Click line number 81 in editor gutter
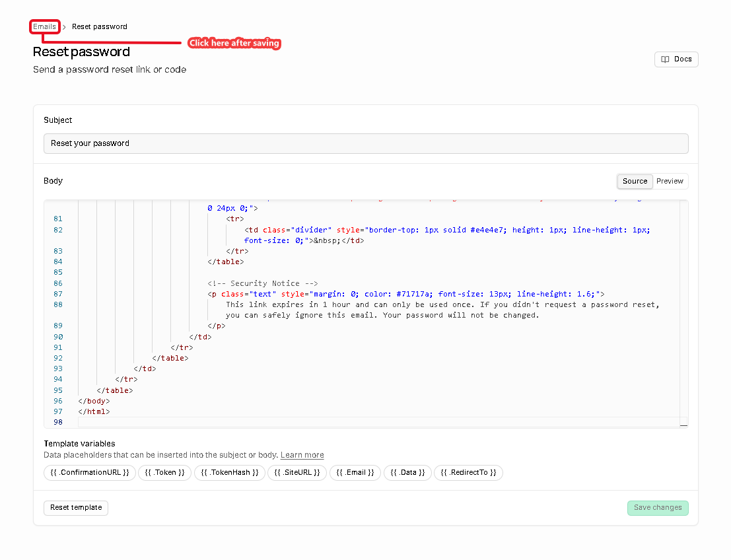731x560 pixels. click(x=58, y=219)
